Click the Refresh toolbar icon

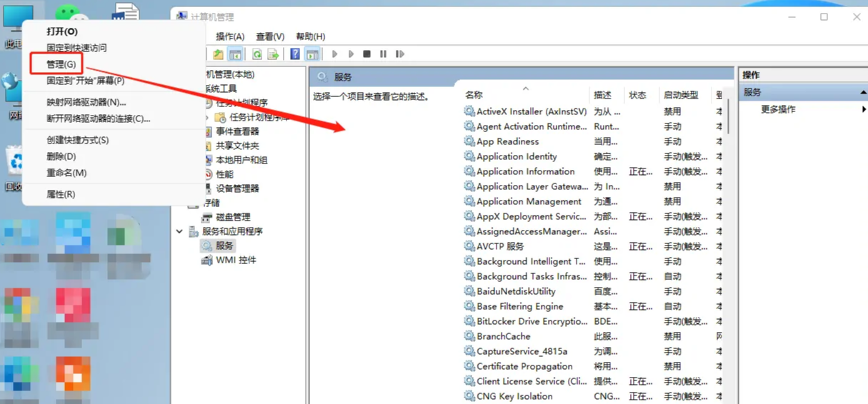[256, 54]
